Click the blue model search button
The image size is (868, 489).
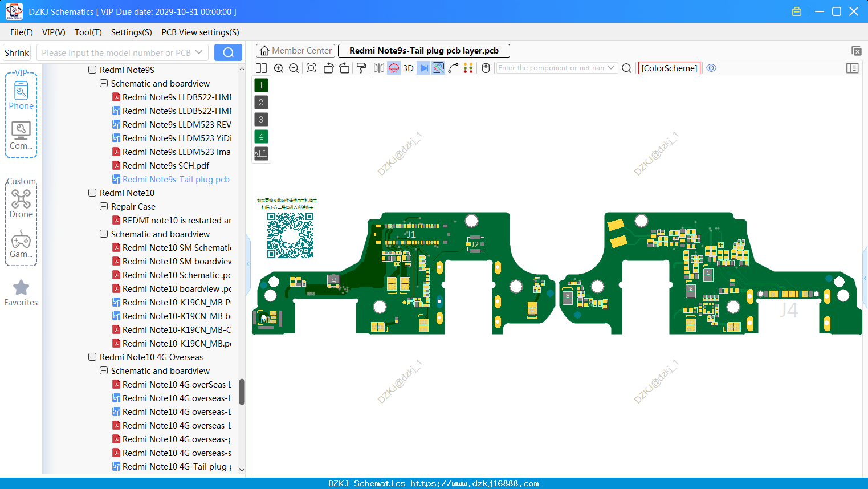(228, 52)
